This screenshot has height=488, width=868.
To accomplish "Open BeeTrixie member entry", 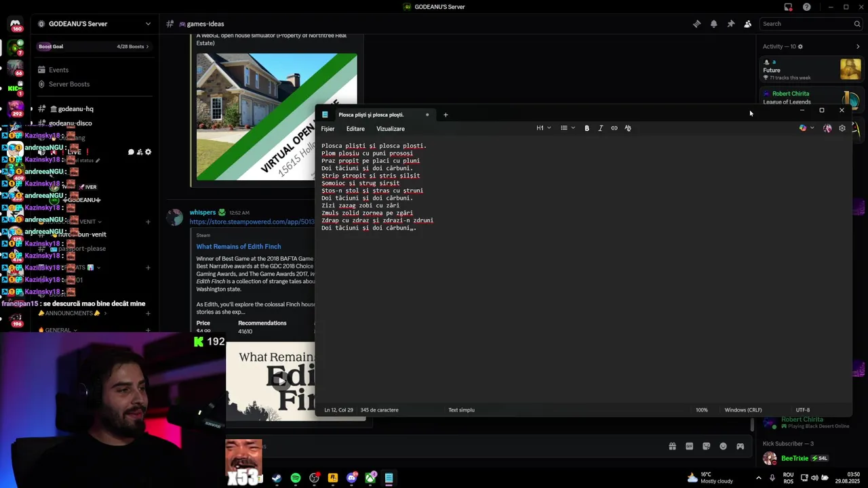I will [x=811, y=458].
